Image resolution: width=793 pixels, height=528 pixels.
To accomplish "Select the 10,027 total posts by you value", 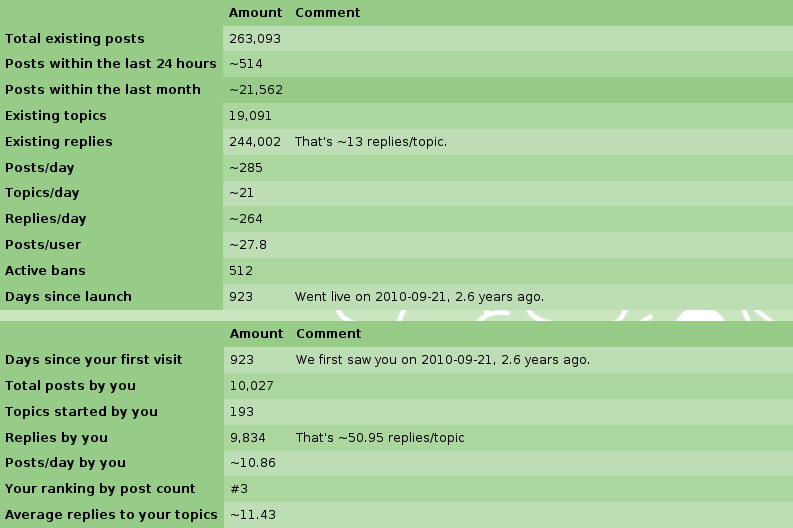I will 251,386.
